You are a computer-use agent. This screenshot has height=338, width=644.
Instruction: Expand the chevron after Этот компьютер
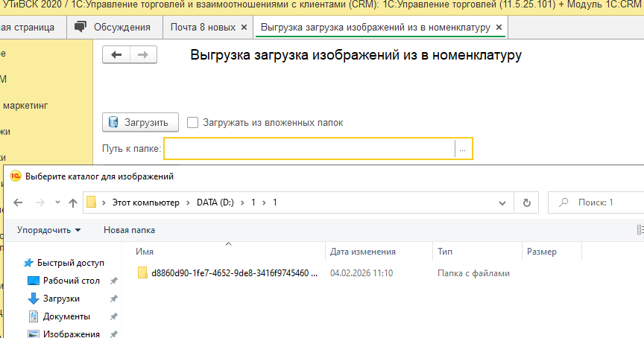coord(188,203)
